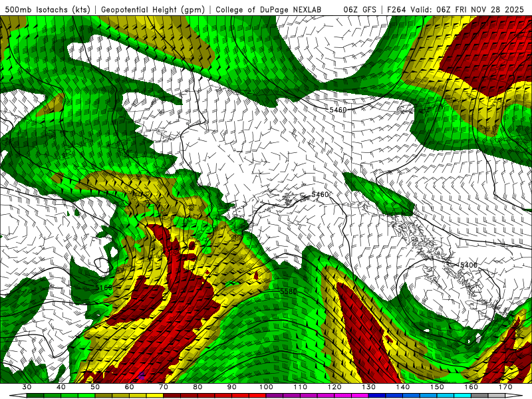Click the '110' value on the color scale
This screenshot has width=532, height=399.
tap(301, 387)
